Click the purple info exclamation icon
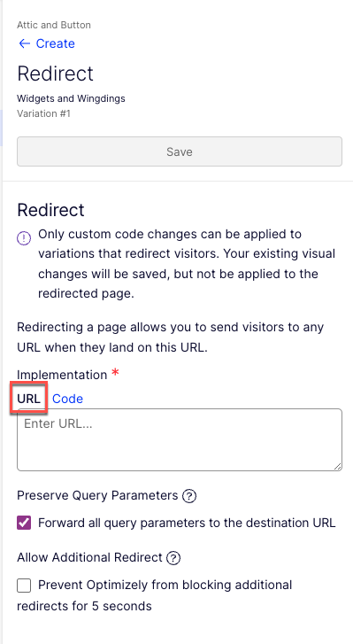The image size is (353, 644). pos(24,238)
